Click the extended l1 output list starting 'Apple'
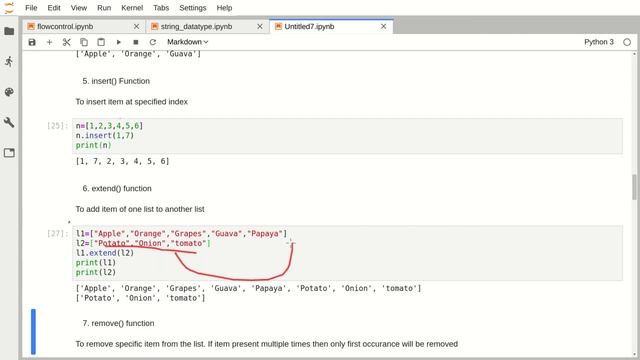The width and height of the screenshot is (640, 360). pyautogui.click(x=248, y=289)
